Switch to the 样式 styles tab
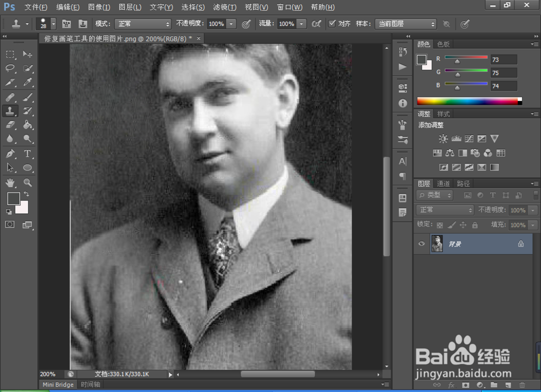541x392 pixels. coord(444,114)
